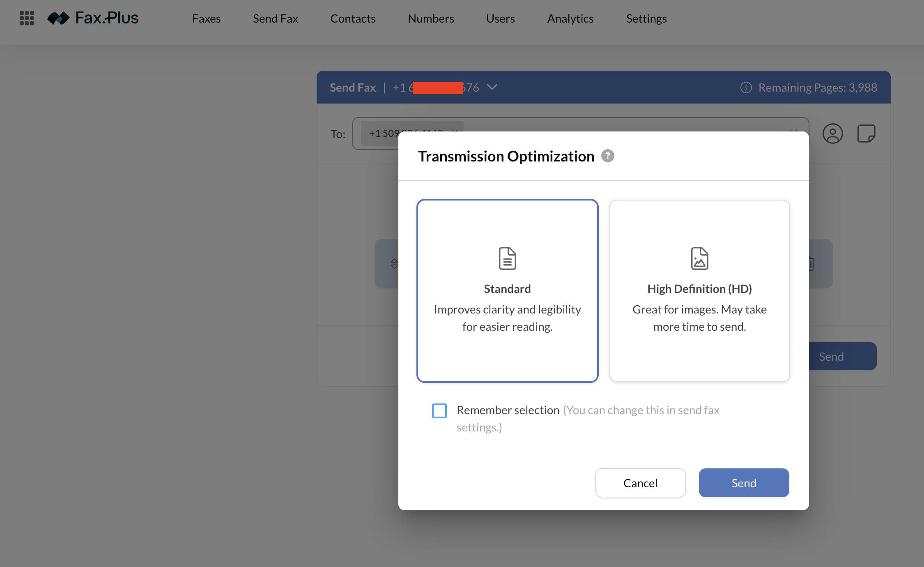Open the apps grid launcher icon
Screen dimensions: 924x567
(x=27, y=18)
